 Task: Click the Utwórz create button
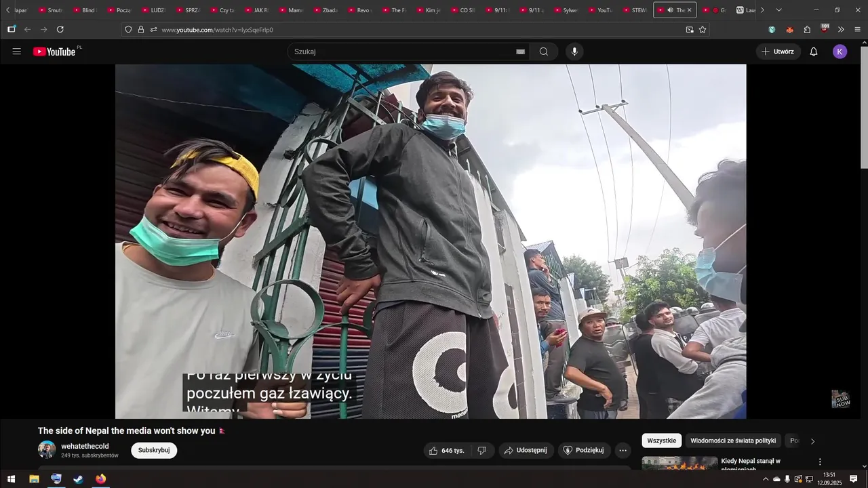tap(778, 52)
